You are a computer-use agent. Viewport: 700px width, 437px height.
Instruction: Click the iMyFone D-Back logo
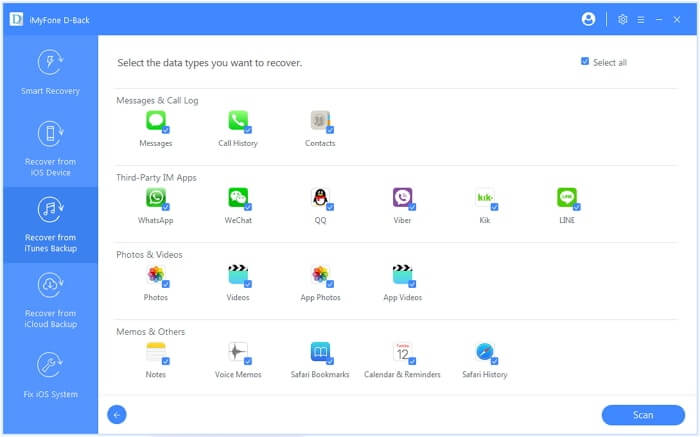coord(16,20)
